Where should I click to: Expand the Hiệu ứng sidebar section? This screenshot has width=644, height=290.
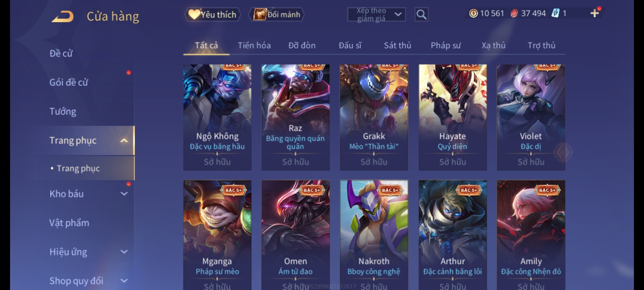click(x=124, y=252)
